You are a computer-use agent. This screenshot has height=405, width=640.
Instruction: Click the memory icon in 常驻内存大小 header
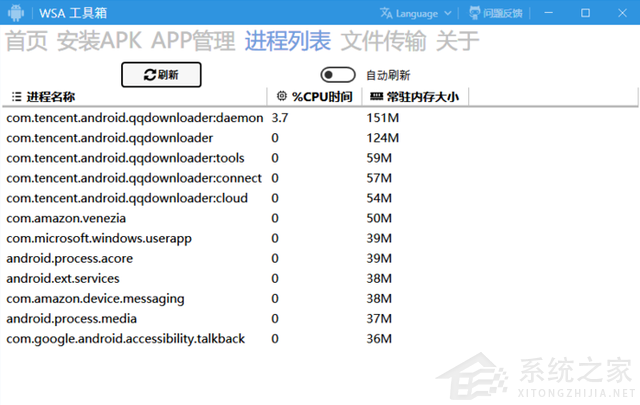[375, 97]
